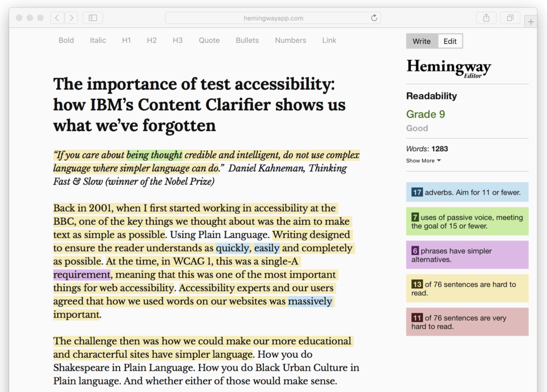547x392 pixels.
Task: Apply Italic formatting
Action: 98,41
